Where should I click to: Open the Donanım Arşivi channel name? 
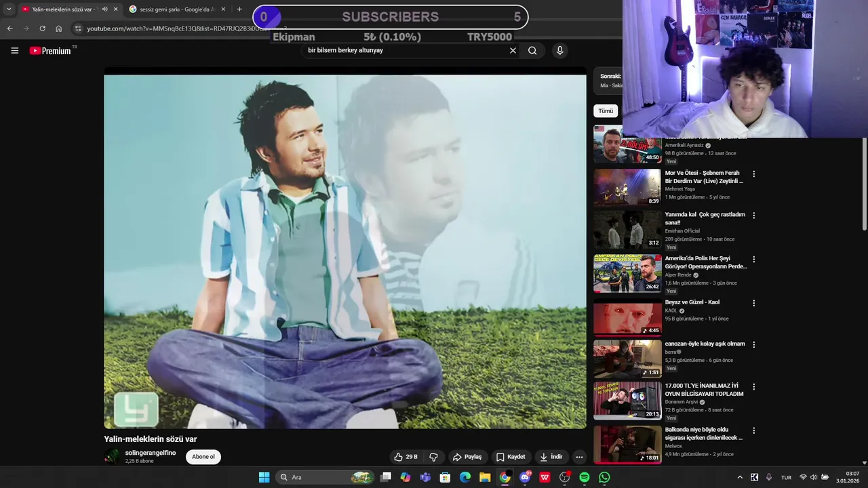[682, 402]
